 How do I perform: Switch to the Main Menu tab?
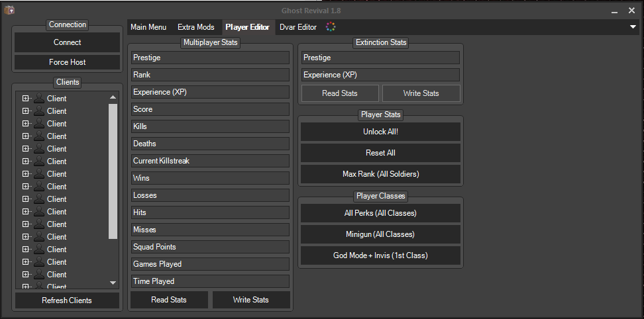pos(148,27)
